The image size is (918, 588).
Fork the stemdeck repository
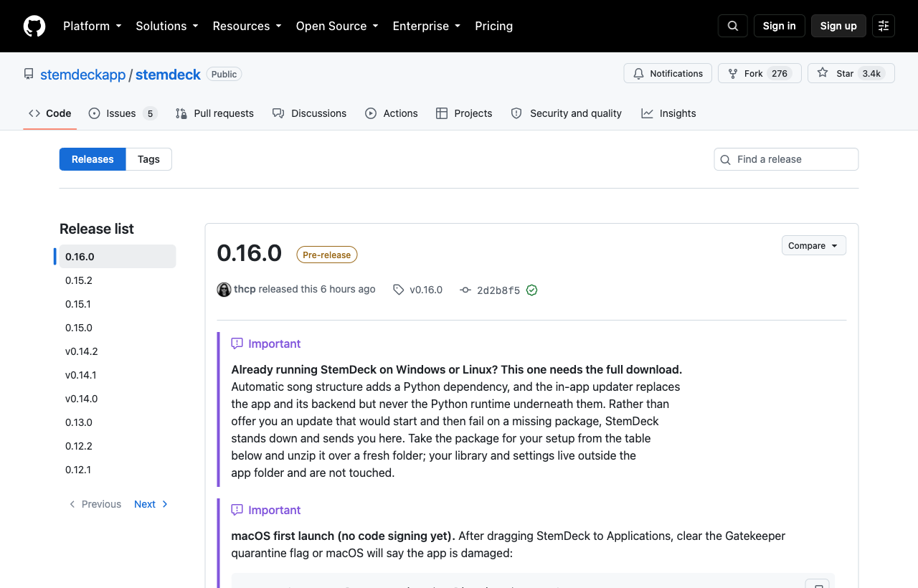(760, 73)
